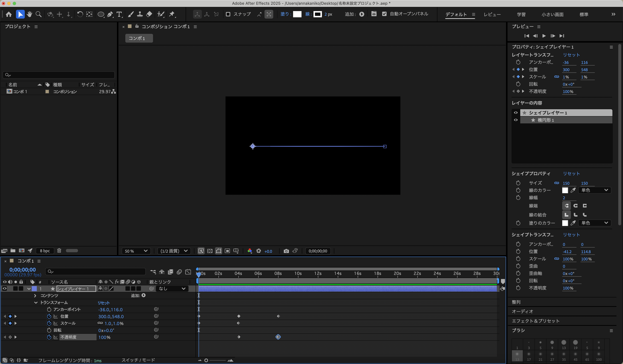Select the Selection arrow tool
The image size is (623, 364).
(20, 14)
